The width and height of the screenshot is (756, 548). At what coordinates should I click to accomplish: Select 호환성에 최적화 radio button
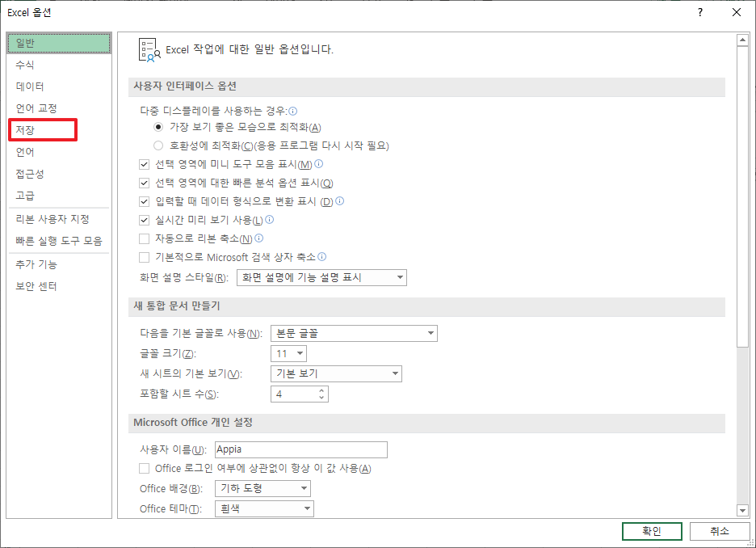[158, 145]
